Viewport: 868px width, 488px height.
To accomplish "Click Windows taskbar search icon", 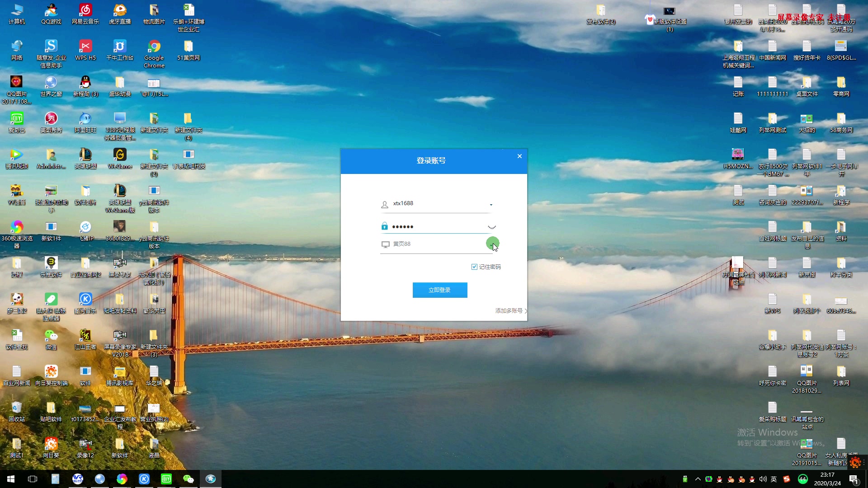I will pos(33,479).
